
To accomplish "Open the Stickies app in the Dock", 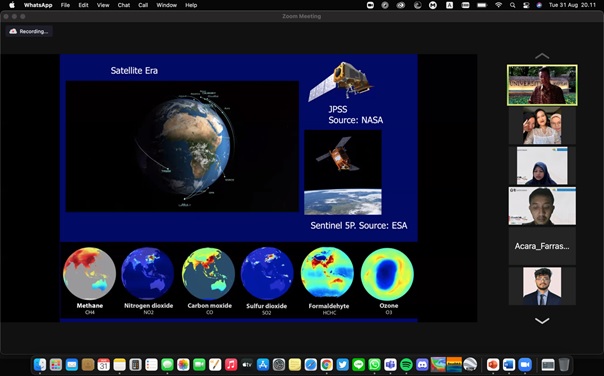I will tap(295, 364).
